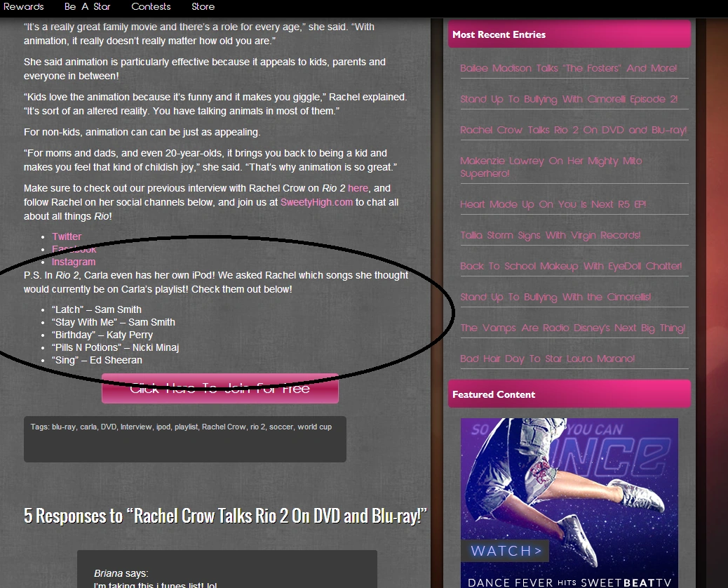Screen dimensions: 728x588
Task: Open the Contests page
Action: point(151,7)
